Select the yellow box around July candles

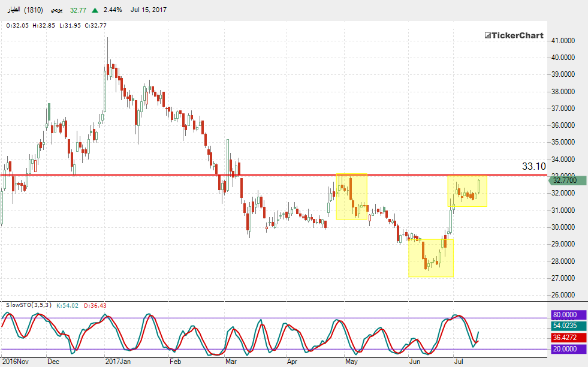click(x=468, y=191)
